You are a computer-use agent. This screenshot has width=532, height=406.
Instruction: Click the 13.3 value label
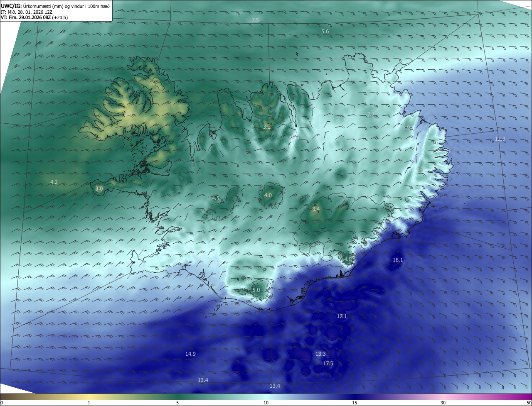320,354
